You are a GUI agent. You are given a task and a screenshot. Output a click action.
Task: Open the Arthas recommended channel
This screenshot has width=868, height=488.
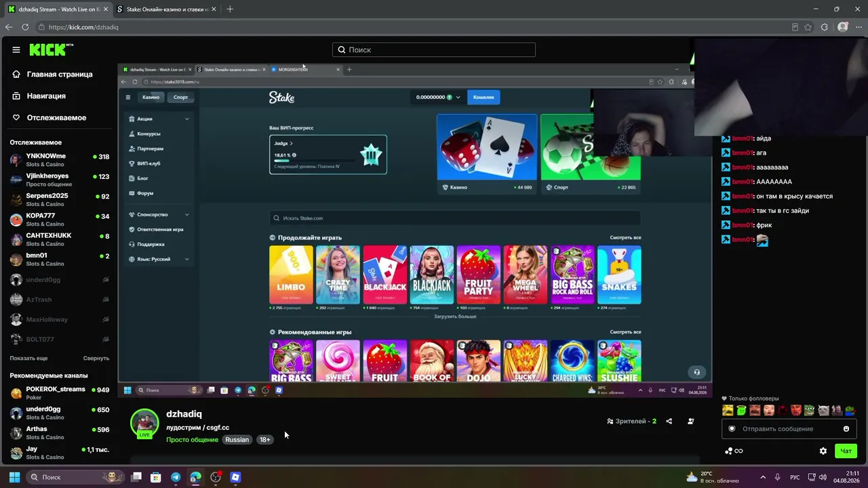[x=60, y=433]
